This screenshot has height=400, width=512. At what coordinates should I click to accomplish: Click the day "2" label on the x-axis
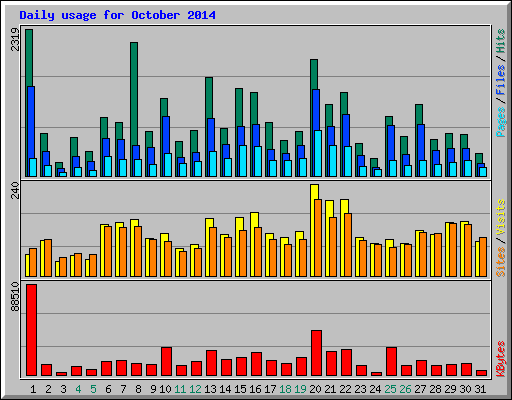(x=48, y=389)
